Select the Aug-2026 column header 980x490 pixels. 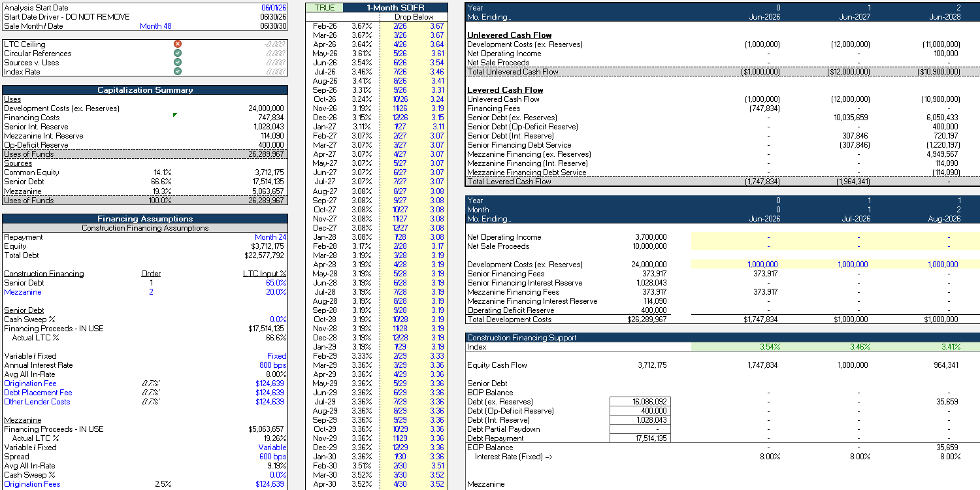944,219
